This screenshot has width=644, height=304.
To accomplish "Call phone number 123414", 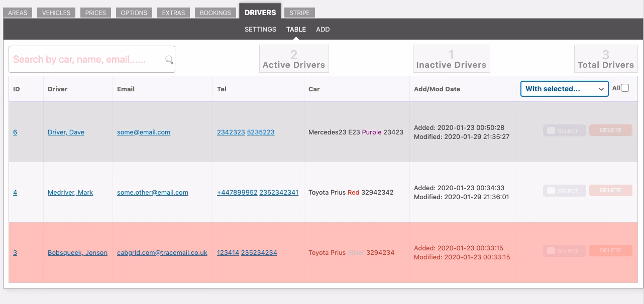I will tap(228, 252).
